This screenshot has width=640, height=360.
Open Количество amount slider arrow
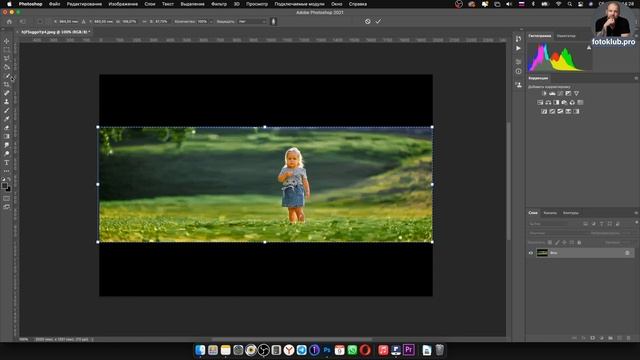[211, 21]
